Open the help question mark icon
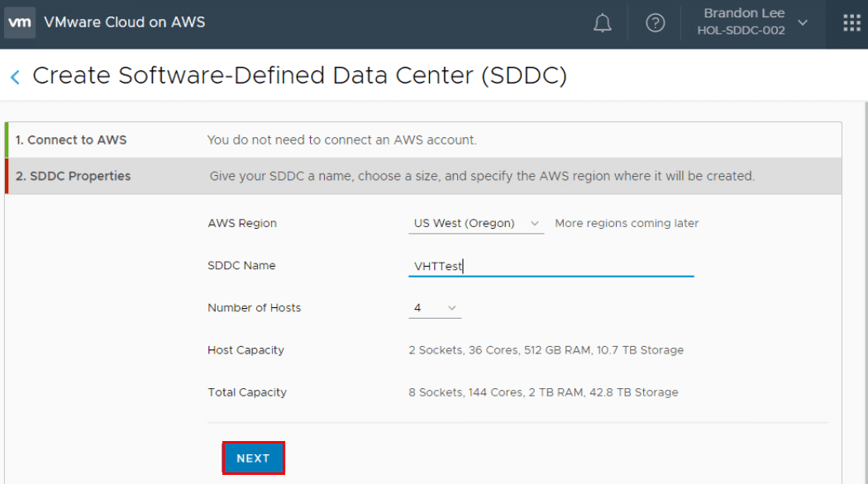Viewport: 868px width, 484px height. pos(656,23)
